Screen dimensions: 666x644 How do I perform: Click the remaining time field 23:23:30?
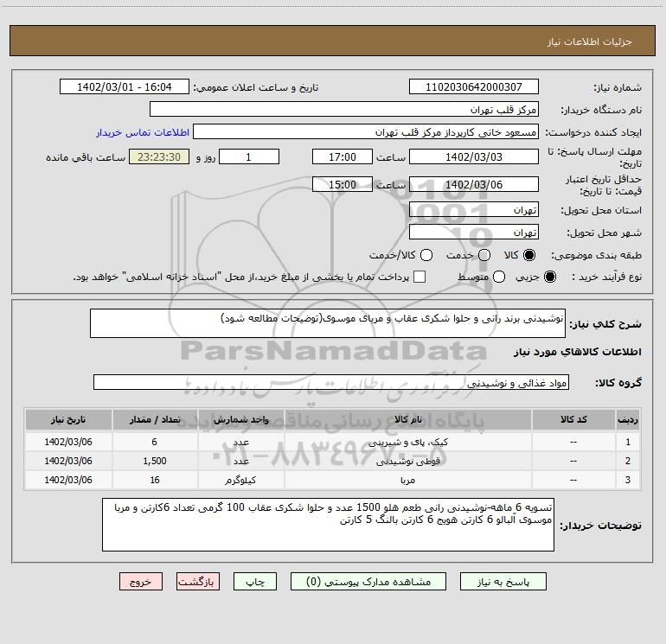pyautogui.click(x=159, y=156)
